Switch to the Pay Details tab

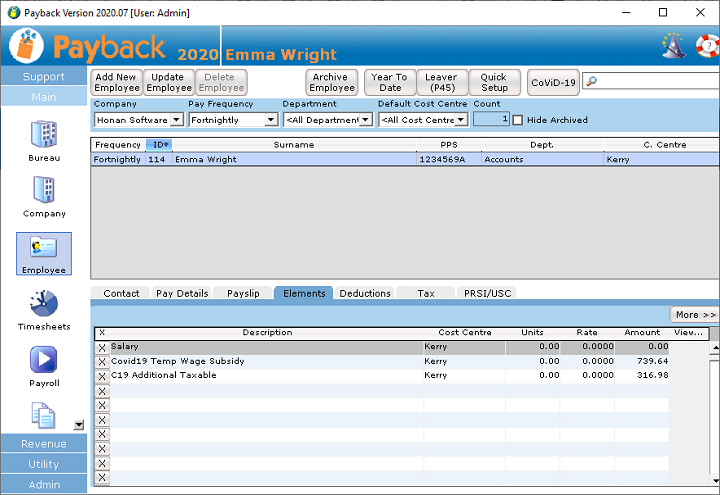[x=182, y=293]
